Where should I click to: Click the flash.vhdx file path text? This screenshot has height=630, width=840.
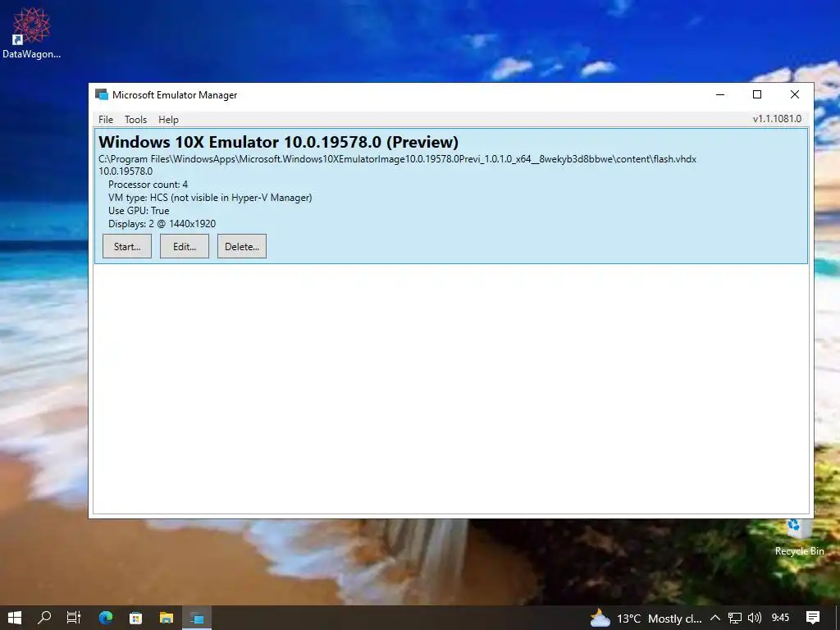point(398,159)
